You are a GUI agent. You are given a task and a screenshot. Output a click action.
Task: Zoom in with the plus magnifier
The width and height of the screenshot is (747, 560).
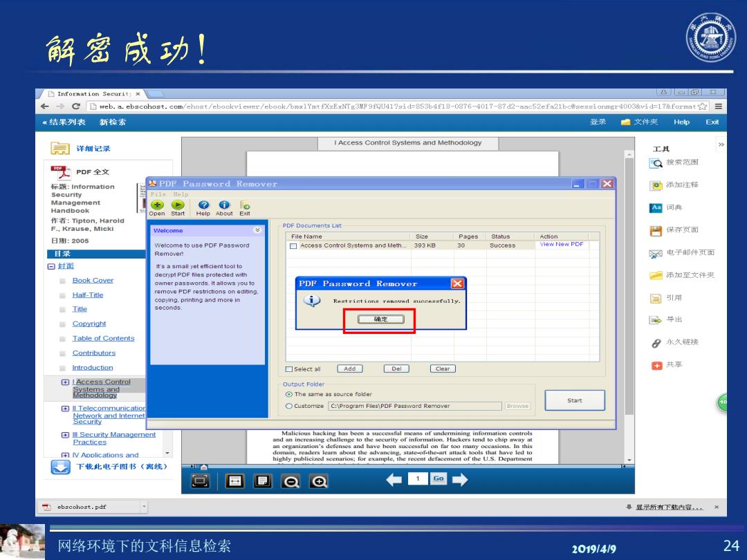pos(319,481)
